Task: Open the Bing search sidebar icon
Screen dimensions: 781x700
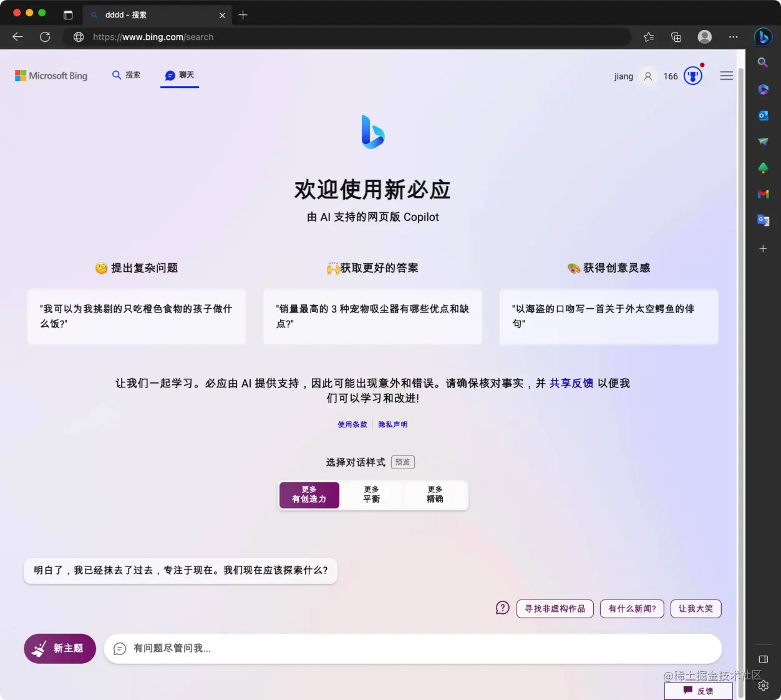Action: pos(763,62)
